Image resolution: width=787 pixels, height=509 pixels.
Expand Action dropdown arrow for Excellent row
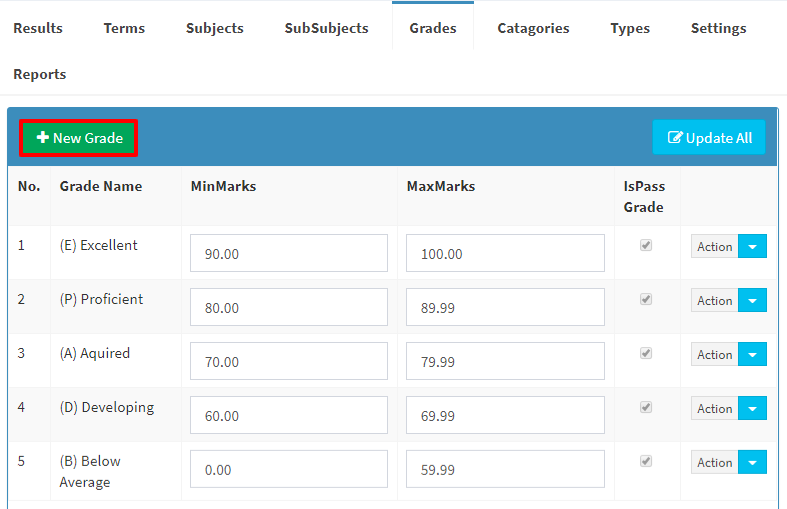pos(752,246)
